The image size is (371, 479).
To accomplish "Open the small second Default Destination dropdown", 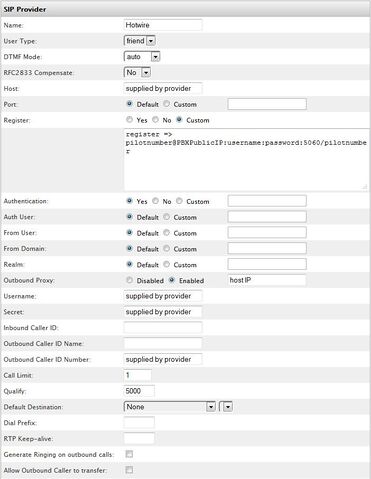I will pos(226,407).
